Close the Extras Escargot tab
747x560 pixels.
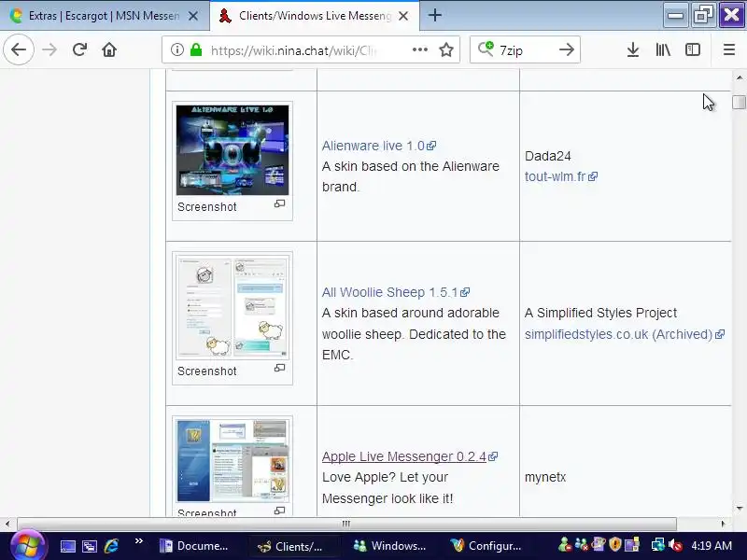click(x=193, y=16)
